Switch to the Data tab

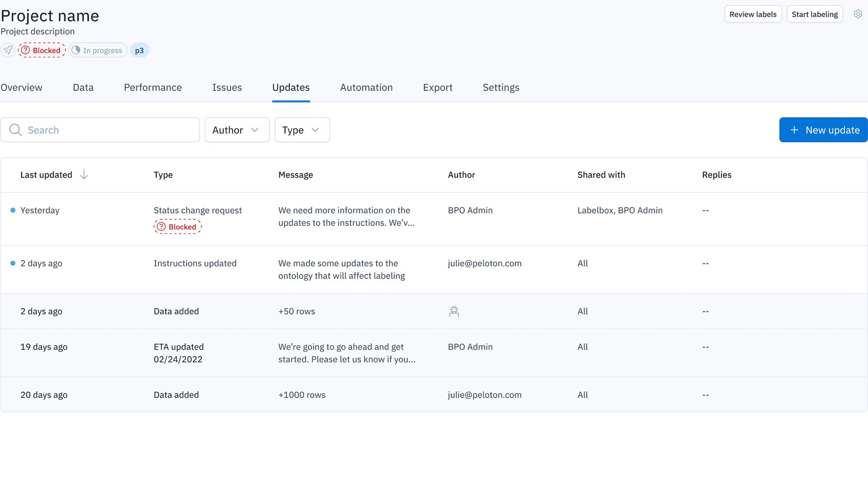click(83, 88)
